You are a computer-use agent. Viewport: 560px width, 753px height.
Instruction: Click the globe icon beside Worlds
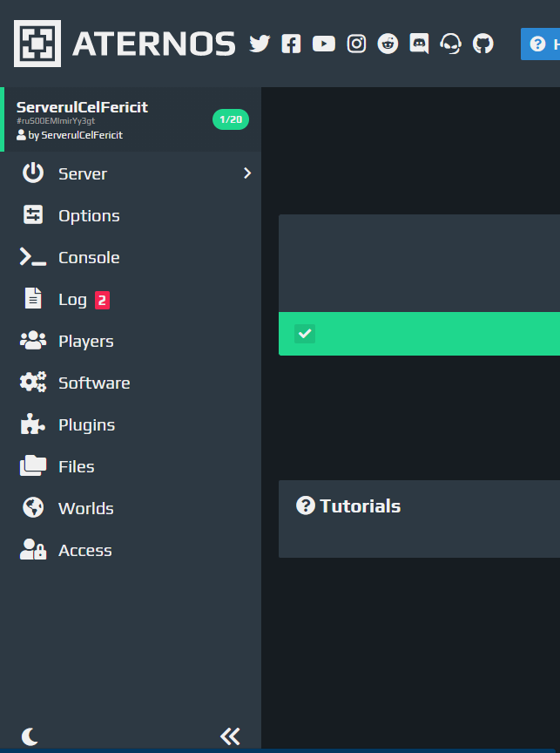point(33,507)
